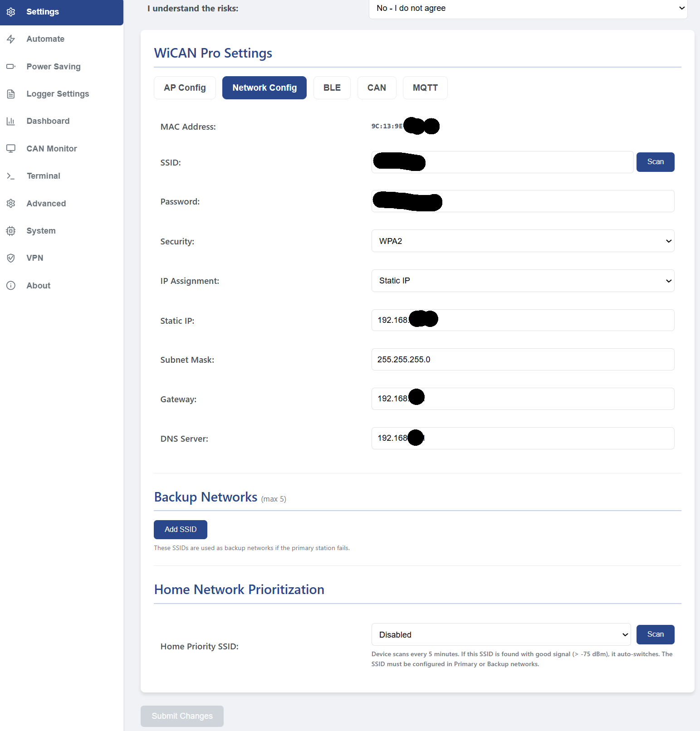
Task: Click the Dashboard bar chart icon
Action: (x=11, y=121)
